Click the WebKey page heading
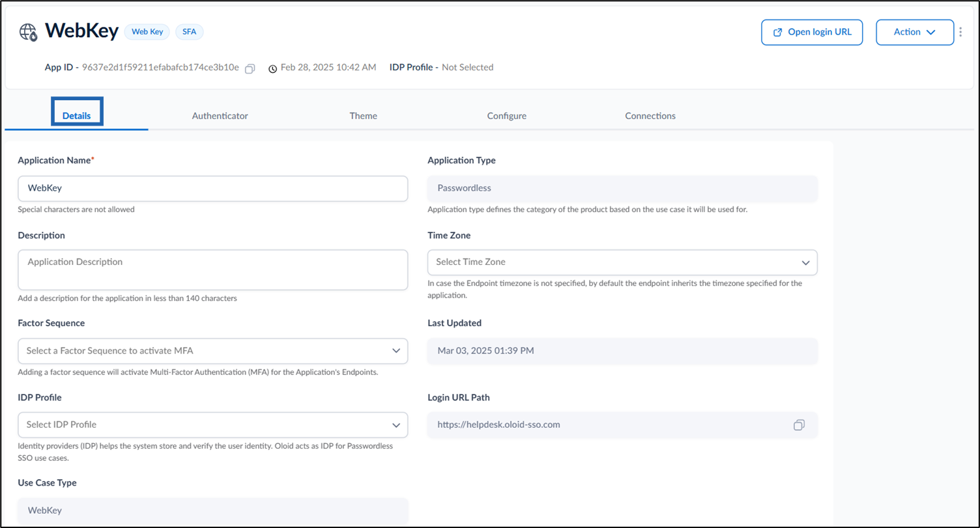The height and width of the screenshot is (528, 980). 81,31
